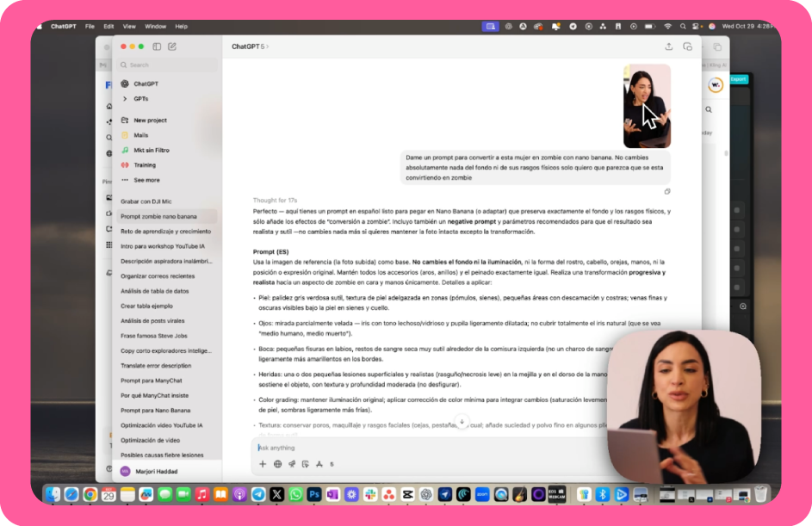Image resolution: width=812 pixels, height=526 pixels.
Task: Open Control Center in the menu bar
Action: pos(697,27)
